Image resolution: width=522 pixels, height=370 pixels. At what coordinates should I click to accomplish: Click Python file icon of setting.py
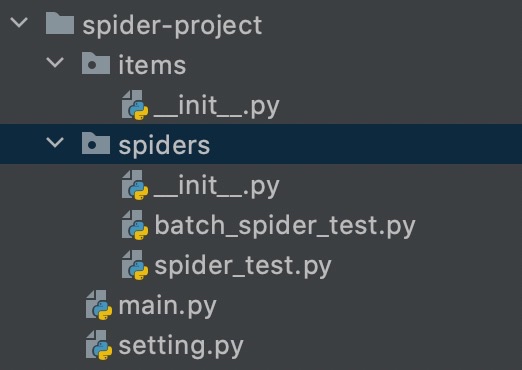pyautogui.click(x=99, y=345)
